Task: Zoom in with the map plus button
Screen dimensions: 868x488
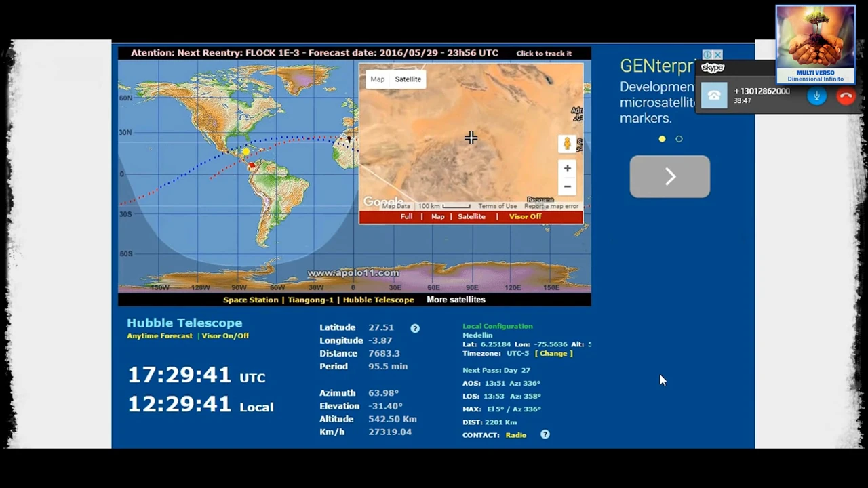Action: point(568,168)
